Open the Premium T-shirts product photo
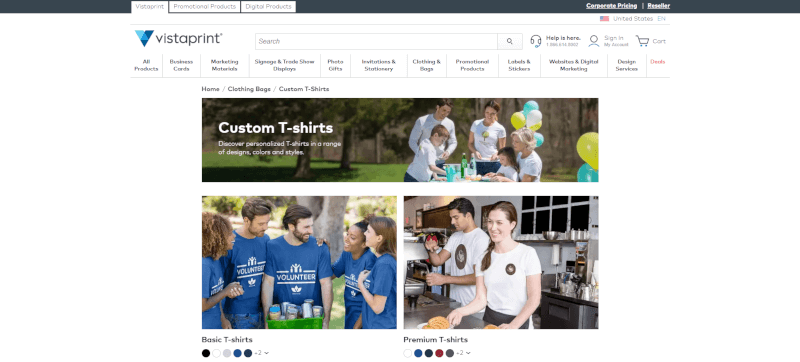800x362 pixels. pyautogui.click(x=501, y=263)
